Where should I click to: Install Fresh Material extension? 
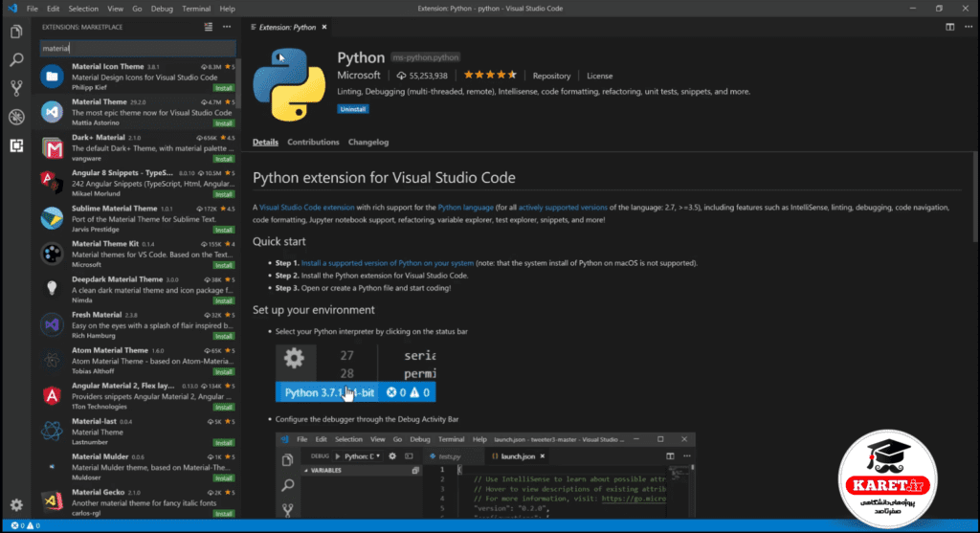point(224,336)
